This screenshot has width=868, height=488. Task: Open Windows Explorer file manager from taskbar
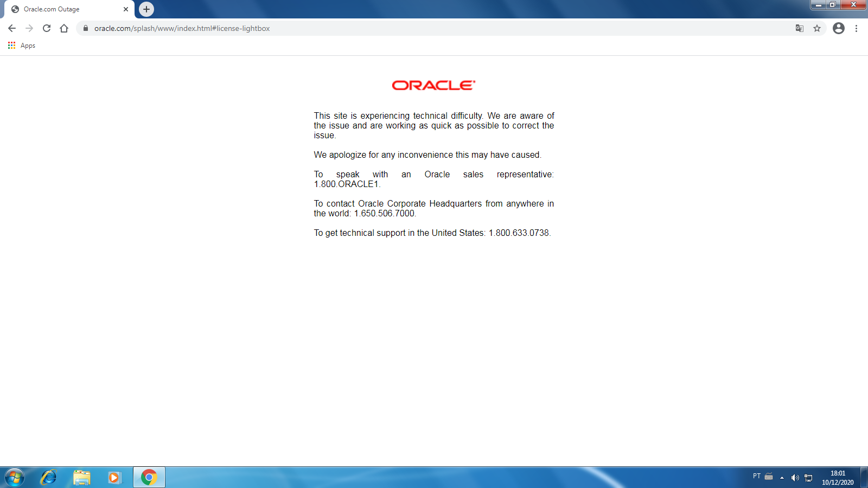click(x=81, y=478)
